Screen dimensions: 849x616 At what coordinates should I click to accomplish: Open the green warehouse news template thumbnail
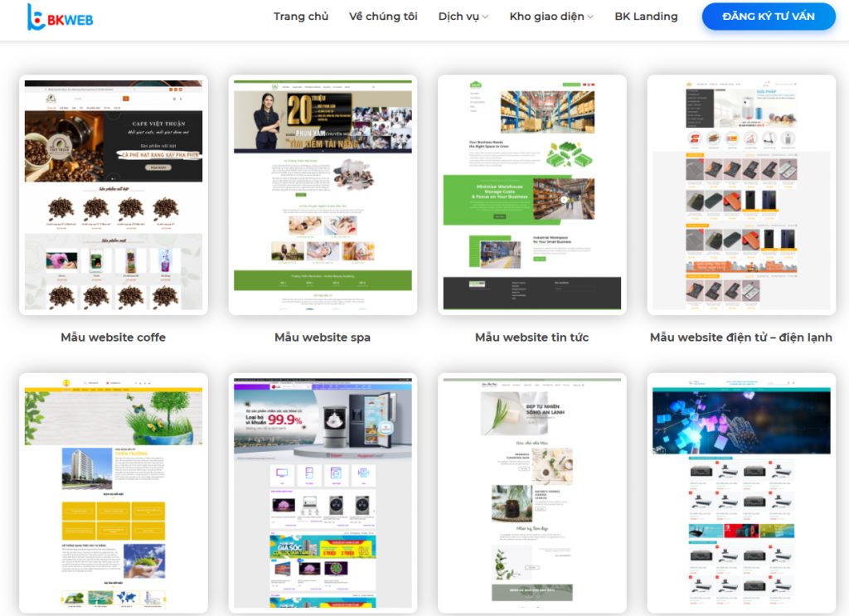tap(531, 195)
